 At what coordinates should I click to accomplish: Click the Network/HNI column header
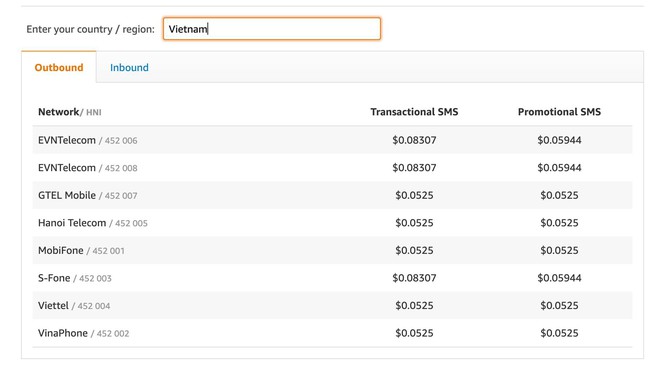(70, 112)
